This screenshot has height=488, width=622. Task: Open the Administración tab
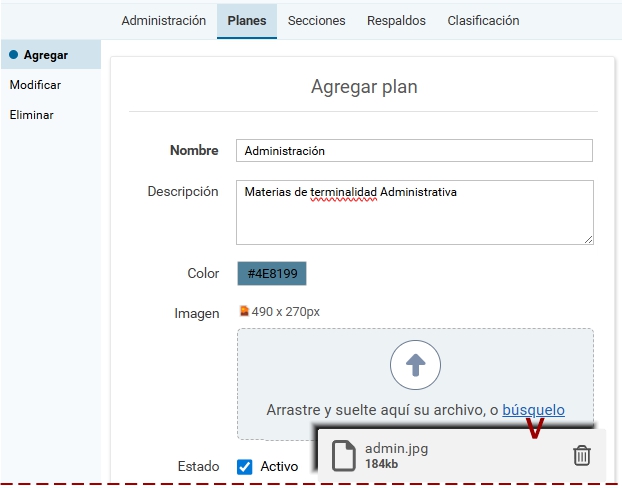(163, 20)
